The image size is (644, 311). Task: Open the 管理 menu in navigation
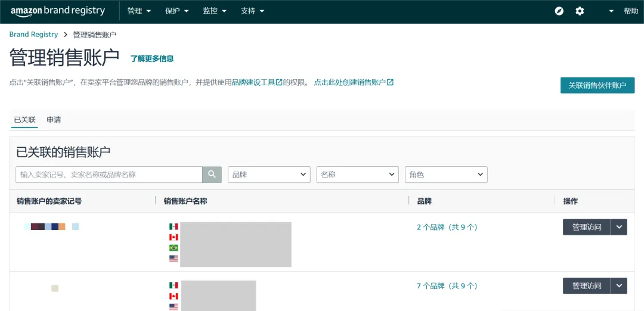[139, 11]
